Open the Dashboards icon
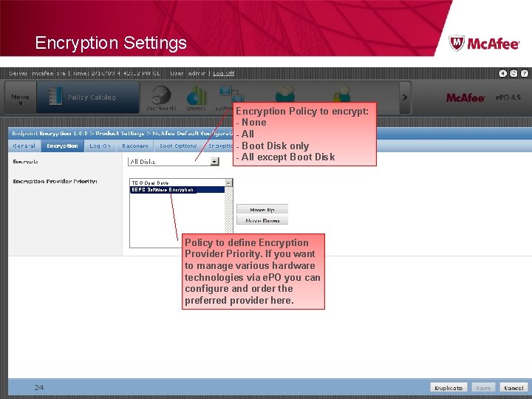The image size is (532, 399). [x=161, y=98]
